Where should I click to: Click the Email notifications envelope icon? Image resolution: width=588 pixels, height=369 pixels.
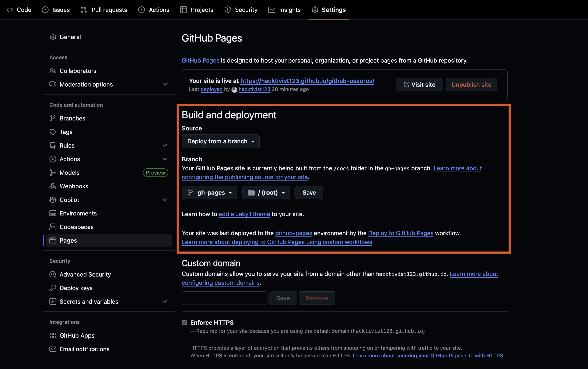[x=53, y=349]
